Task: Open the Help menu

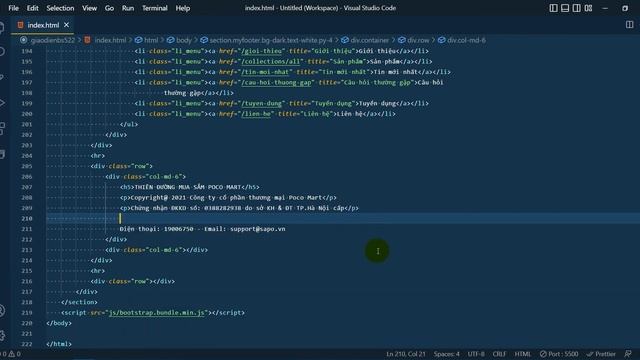Action: coord(183,8)
